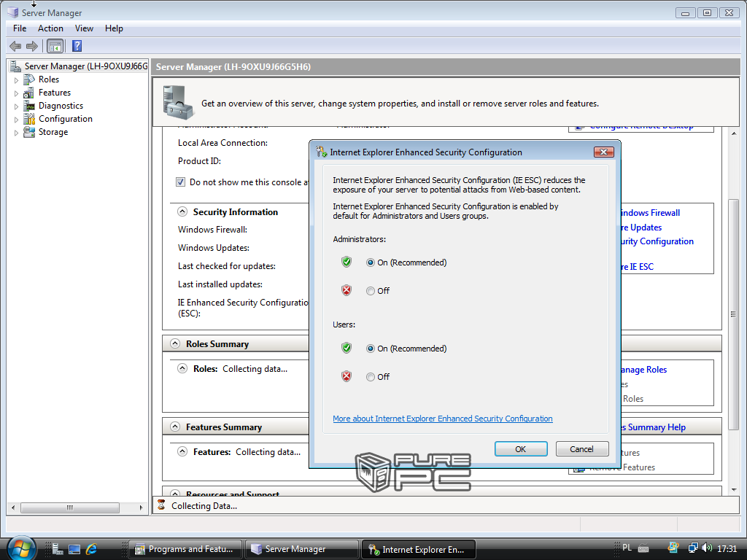Click the tree pane horizontal scrollbar thumb
Screen dimensions: 747x560
pos(70,507)
